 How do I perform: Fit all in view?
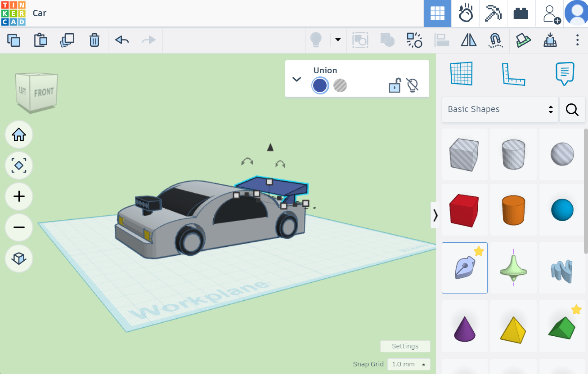19,165
